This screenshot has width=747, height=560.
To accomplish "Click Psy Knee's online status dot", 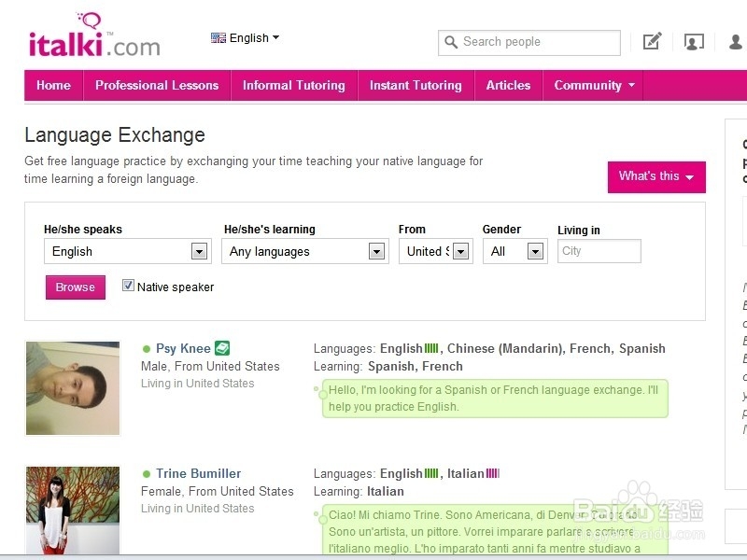I will tap(147, 349).
